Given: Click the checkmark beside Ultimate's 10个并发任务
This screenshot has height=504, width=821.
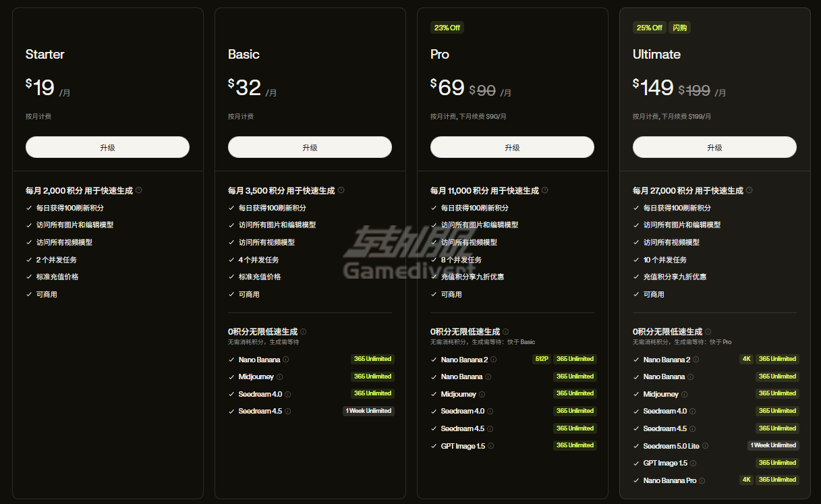Looking at the screenshot, I should 635,259.
